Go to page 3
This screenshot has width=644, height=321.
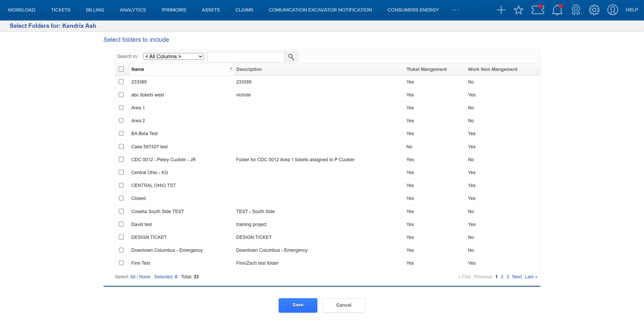point(508,277)
